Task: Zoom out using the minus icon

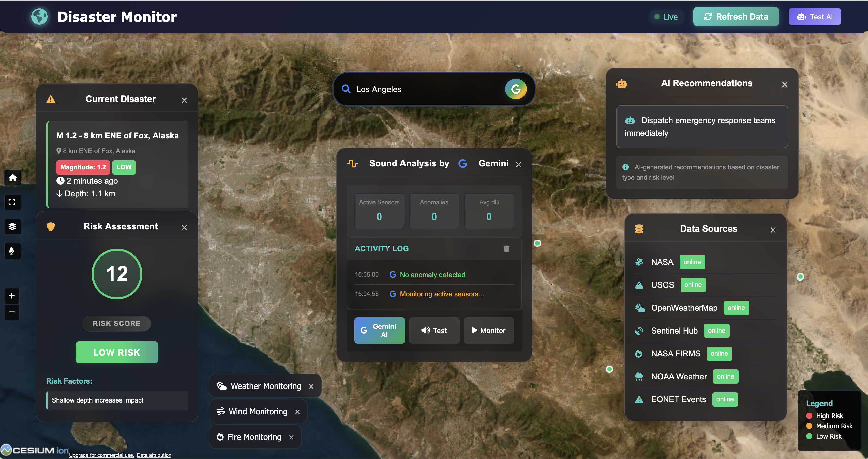Action: pos(12,312)
